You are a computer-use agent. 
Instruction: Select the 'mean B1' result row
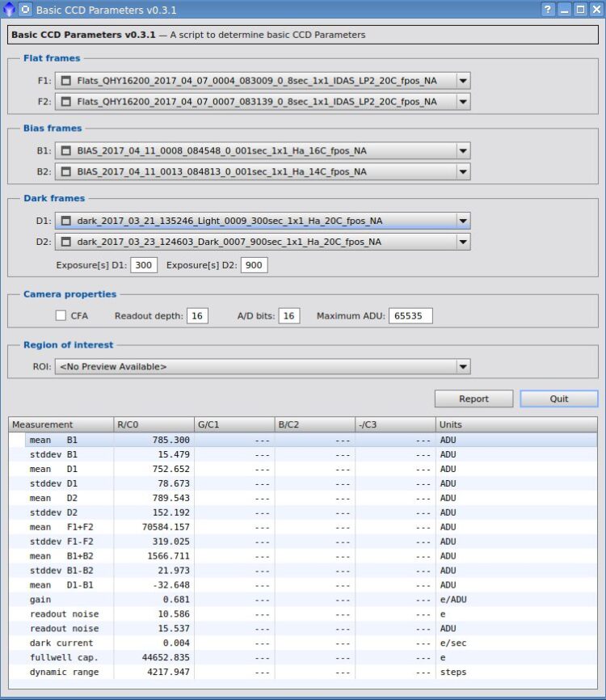[x=303, y=440]
